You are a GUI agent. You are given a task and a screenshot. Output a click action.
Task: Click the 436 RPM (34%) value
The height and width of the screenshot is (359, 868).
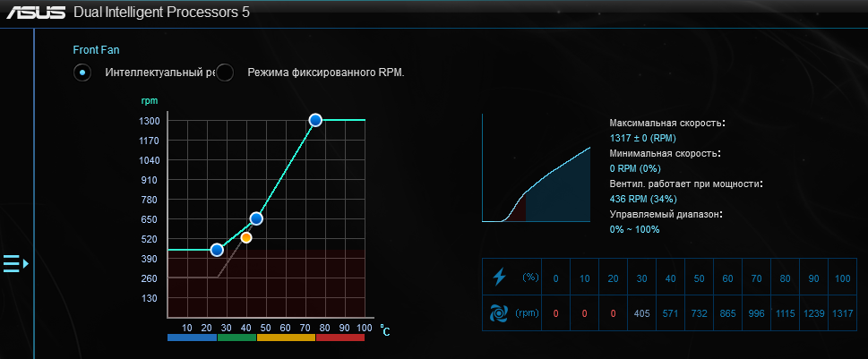coord(643,199)
